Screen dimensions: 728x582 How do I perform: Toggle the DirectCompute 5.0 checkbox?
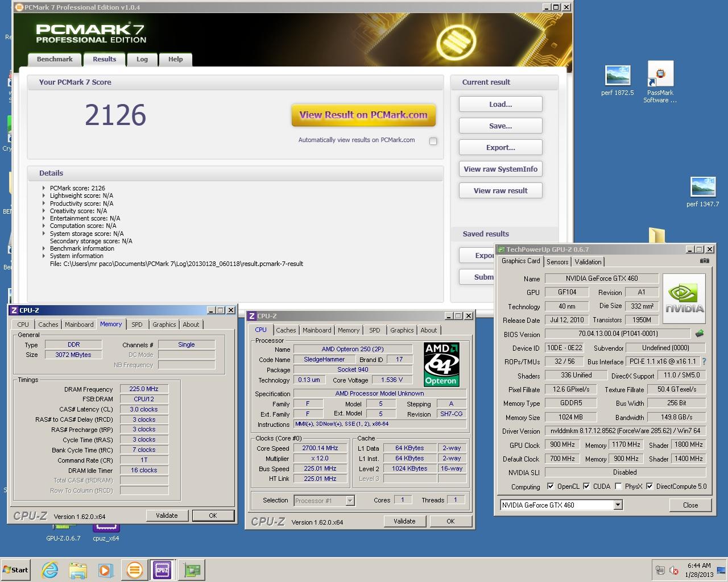[650, 487]
